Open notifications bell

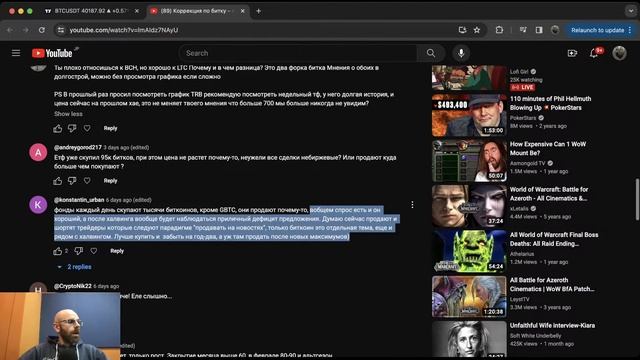click(594, 53)
